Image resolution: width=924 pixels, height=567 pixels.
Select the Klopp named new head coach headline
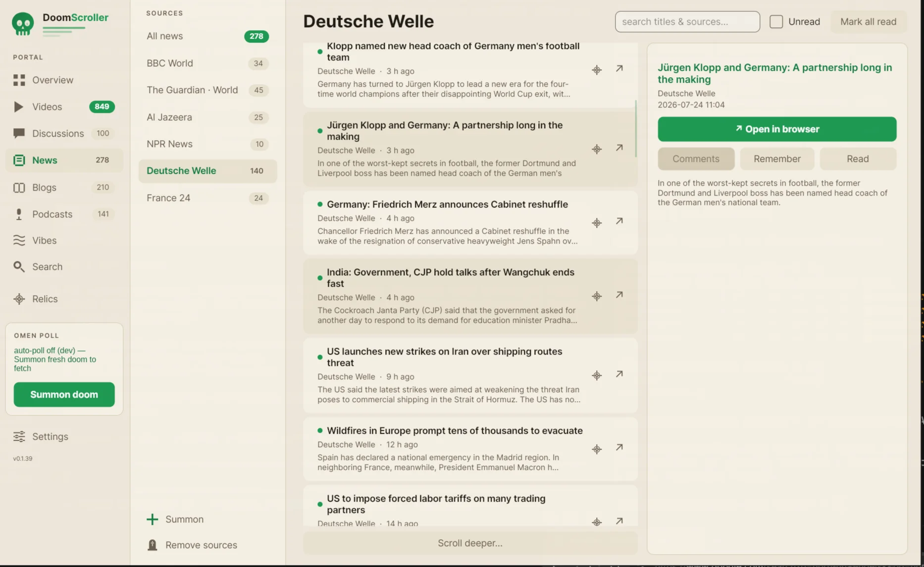[x=453, y=52]
